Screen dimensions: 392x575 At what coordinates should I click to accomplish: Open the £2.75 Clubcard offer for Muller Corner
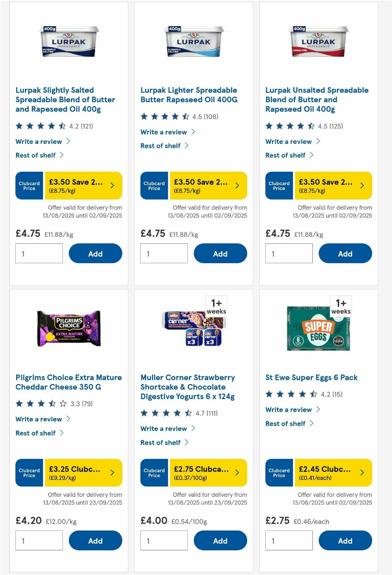coord(201,472)
